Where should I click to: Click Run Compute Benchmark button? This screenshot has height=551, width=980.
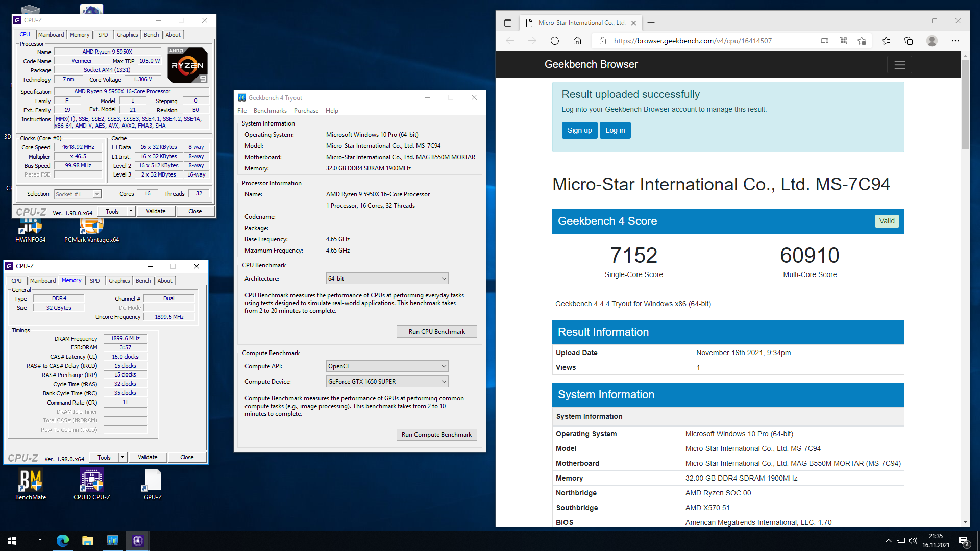tap(436, 435)
